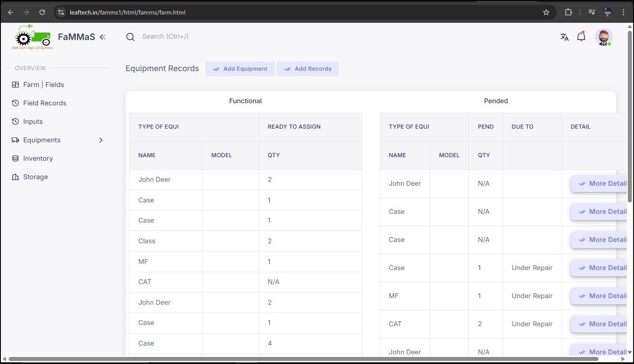The height and width of the screenshot is (364, 634).
Task: Click the FaMMaS brand name
Action: tap(76, 37)
